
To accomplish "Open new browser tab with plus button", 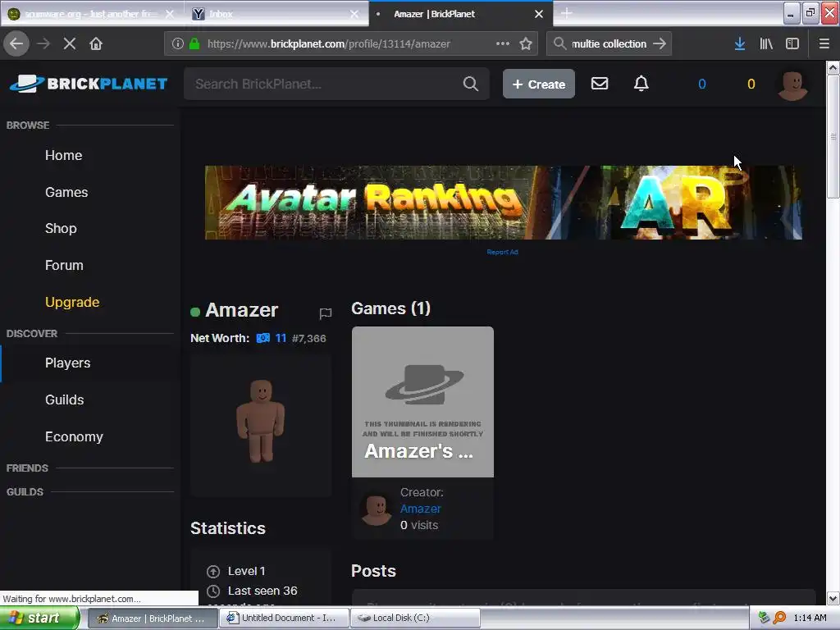I will coord(566,13).
